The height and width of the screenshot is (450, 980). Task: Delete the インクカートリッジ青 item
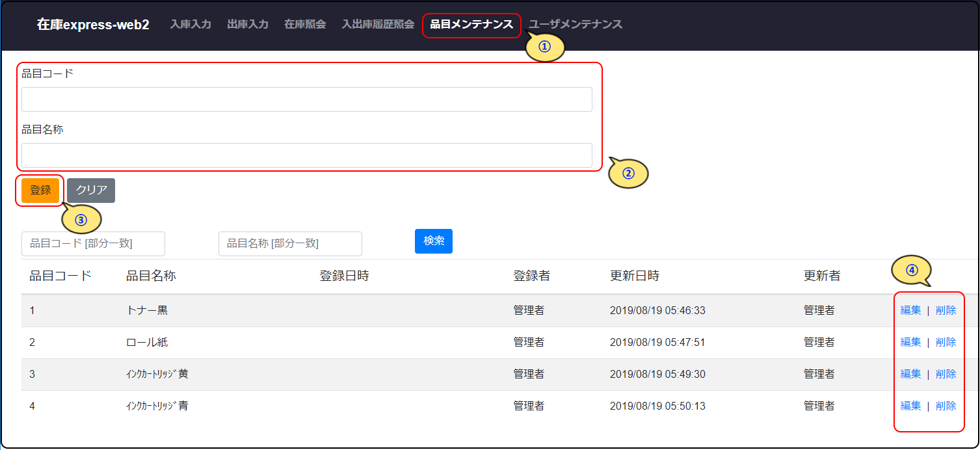point(946,406)
